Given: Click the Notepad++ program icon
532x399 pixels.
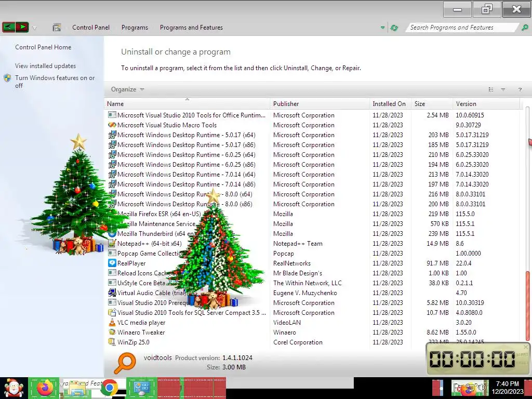Looking at the screenshot, I should coord(112,243).
